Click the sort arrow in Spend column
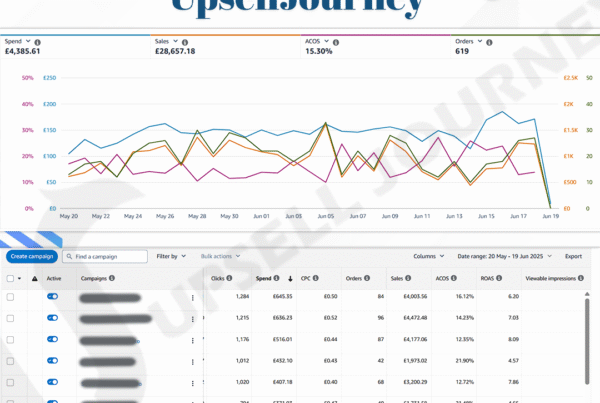Image resolution: width=600 pixels, height=403 pixels. pyautogui.click(x=290, y=279)
